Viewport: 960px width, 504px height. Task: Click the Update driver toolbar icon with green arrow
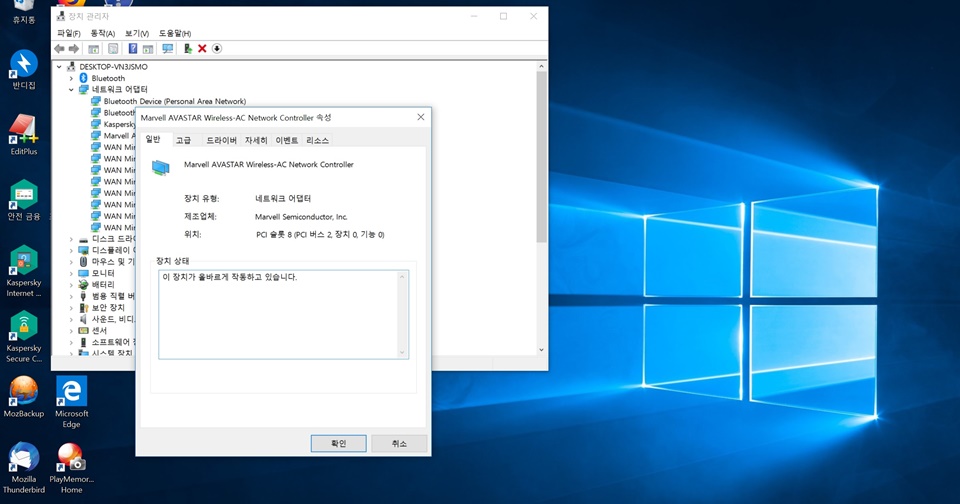(x=188, y=48)
